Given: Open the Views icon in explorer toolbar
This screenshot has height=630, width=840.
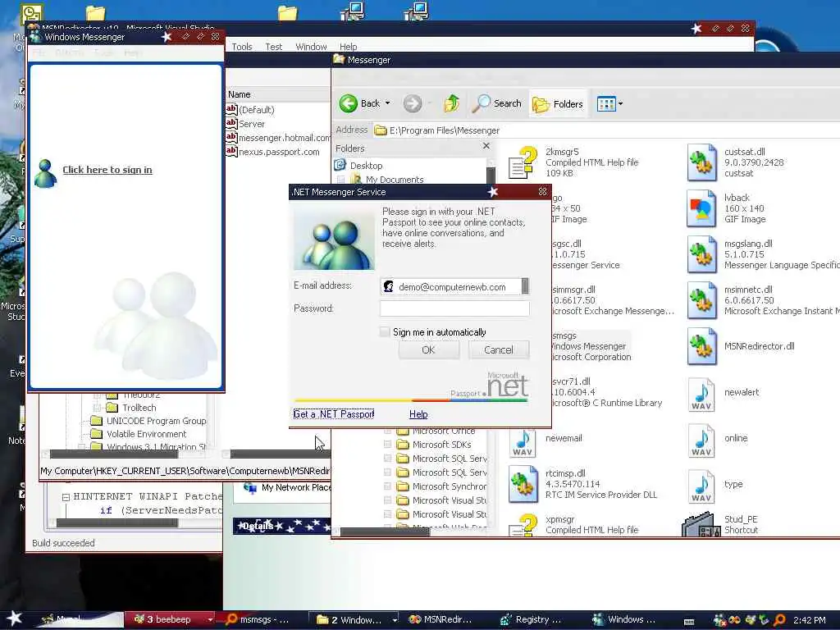Looking at the screenshot, I should 606,104.
